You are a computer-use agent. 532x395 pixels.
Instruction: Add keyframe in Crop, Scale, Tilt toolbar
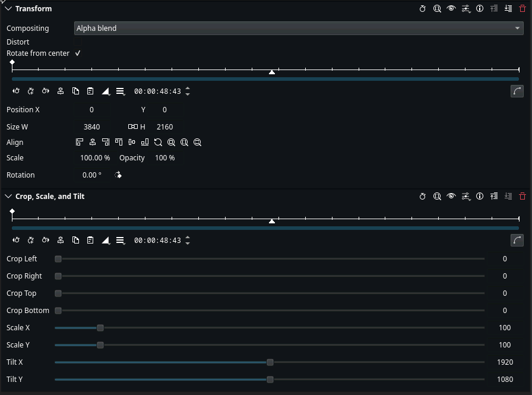[31, 240]
